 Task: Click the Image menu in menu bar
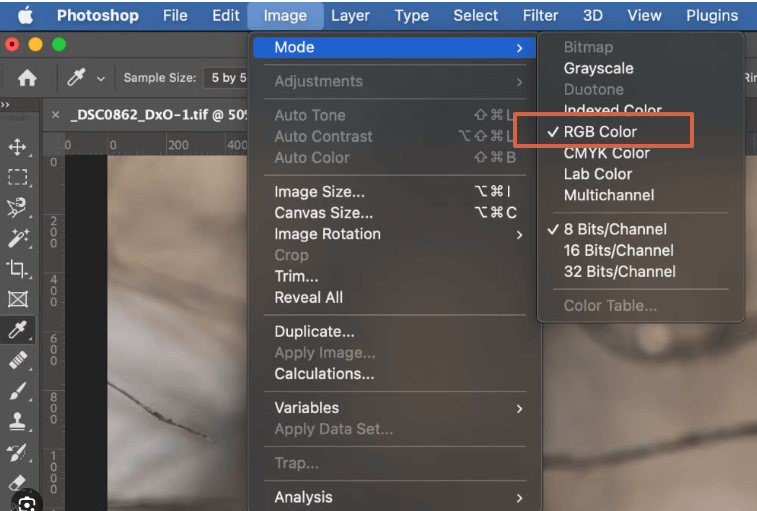[x=285, y=15]
